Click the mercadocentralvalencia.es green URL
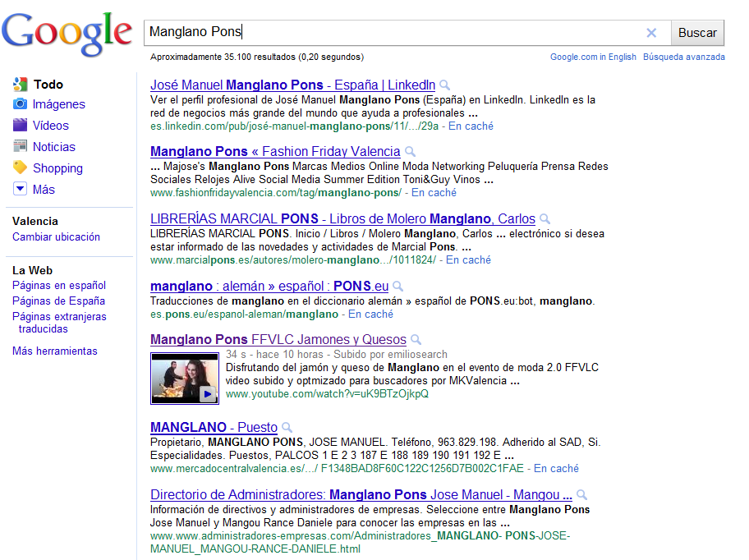The height and width of the screenshot is (560, 749). [x=337, y=468]
